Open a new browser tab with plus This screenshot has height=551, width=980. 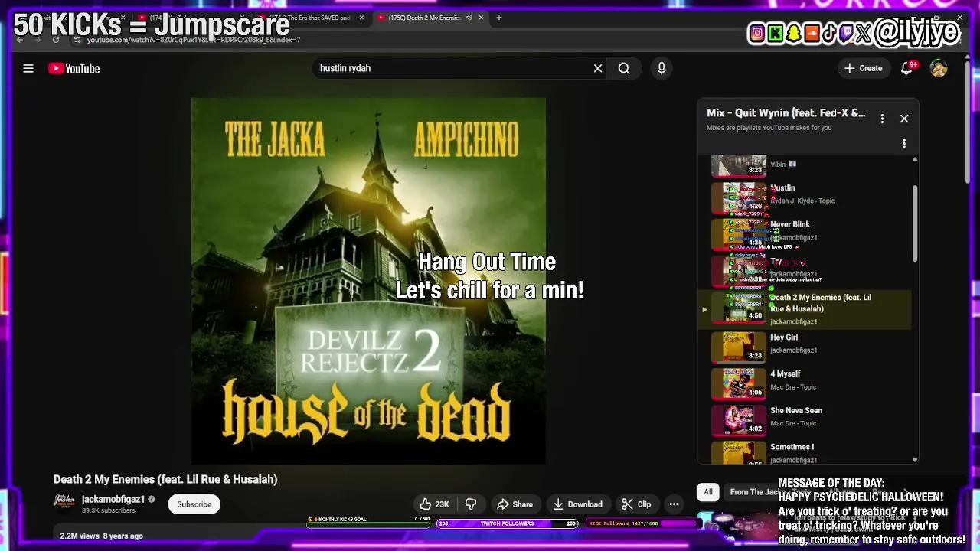pyautogui.click(x=498, y=18)
